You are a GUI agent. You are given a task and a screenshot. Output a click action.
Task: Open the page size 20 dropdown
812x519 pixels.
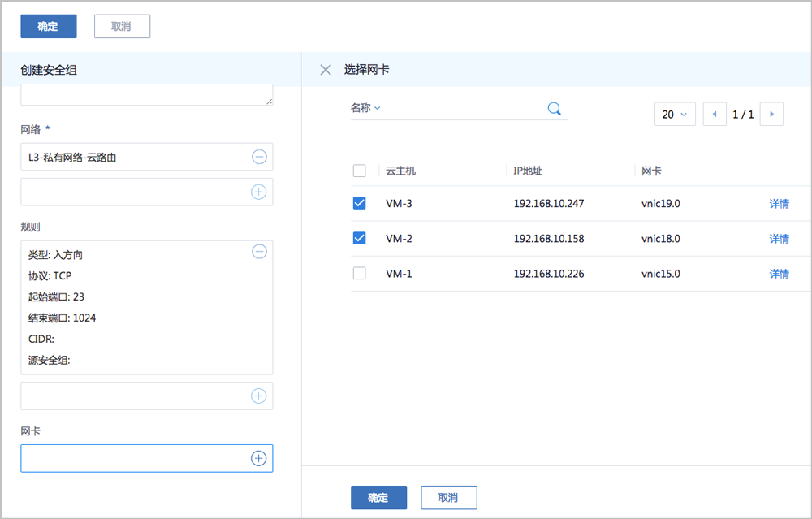(675, 115)
